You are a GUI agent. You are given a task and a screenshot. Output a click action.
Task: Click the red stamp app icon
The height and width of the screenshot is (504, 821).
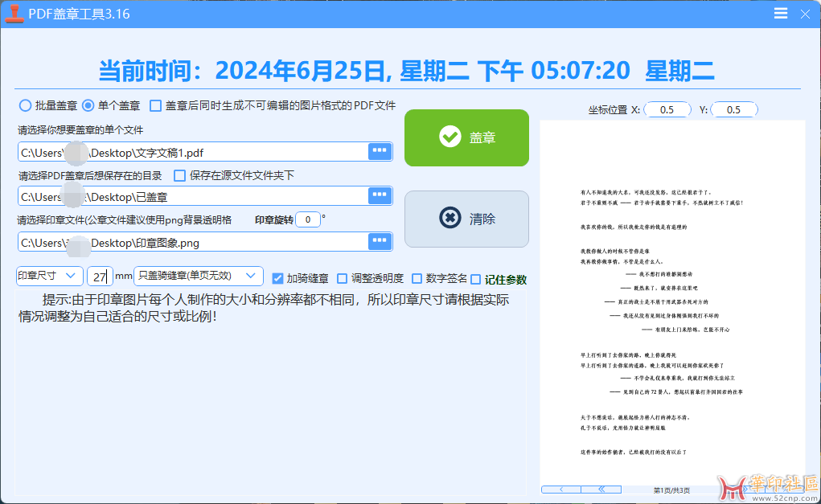point(14,14)
